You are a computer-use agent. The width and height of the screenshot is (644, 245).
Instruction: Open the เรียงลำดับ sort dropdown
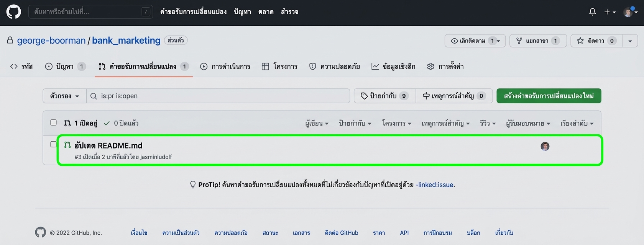point(577,123)
